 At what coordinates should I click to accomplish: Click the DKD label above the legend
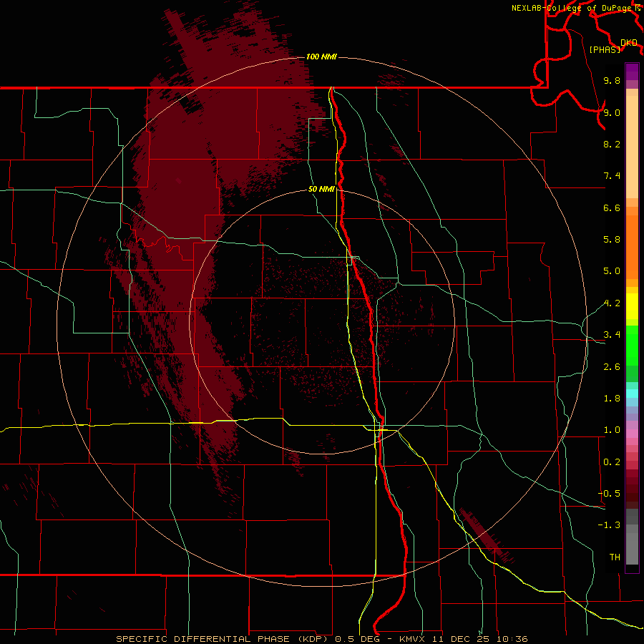(629, 43)
